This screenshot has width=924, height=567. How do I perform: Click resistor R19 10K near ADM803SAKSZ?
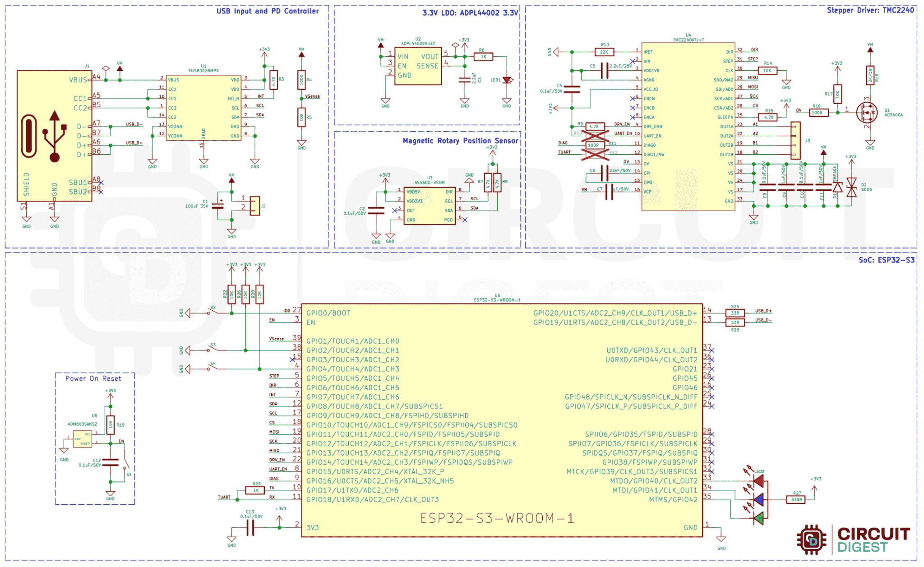[111, 424]
